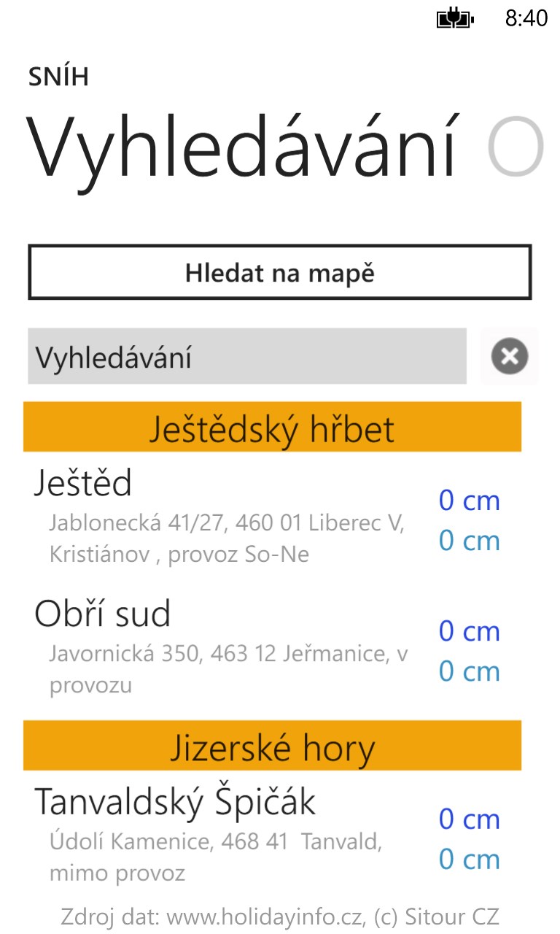Tap the battery charging icon
560x934 pixels.
coord(455,18)
